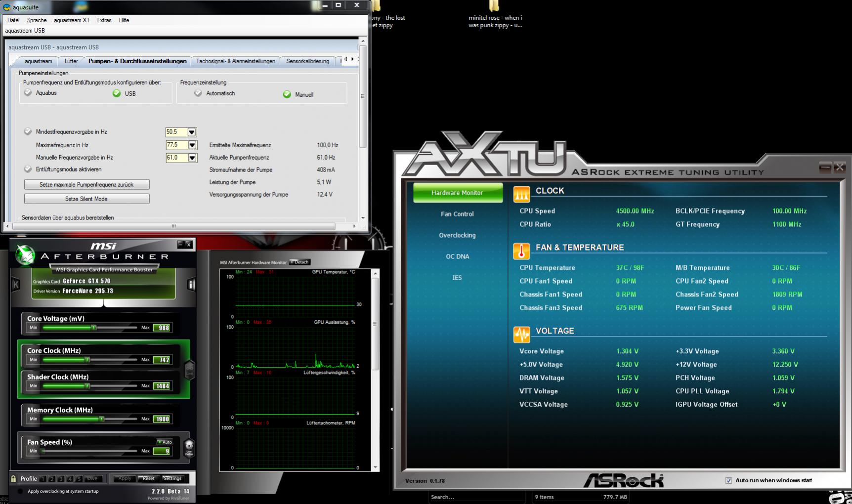The width and height of the screenshot is (852, 504).
Task: Open IES in AXTU sidebar
Action: pos(457,278)
